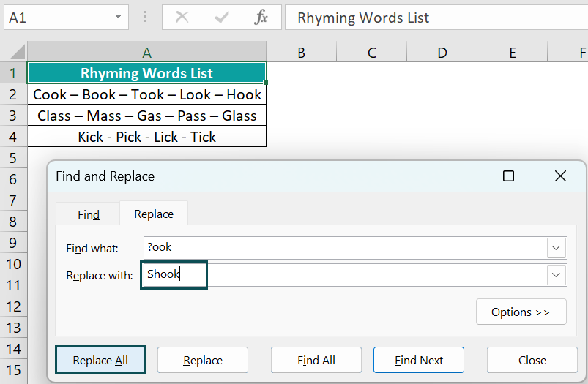Select row 4 header
588x384 pixels.
click(x=13, y=136)
